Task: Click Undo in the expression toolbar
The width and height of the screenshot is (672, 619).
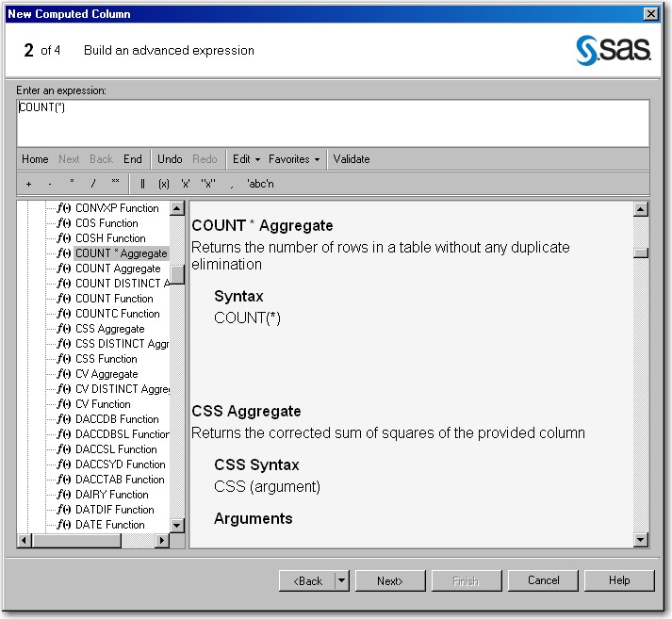Action: tap(170, 159)
